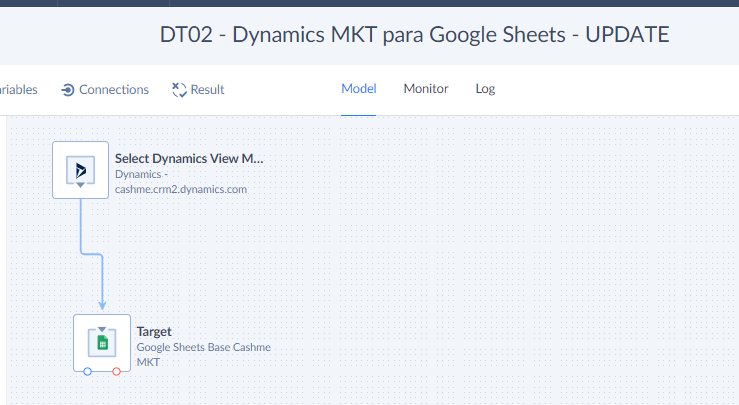Click the 'Target' node title
The width and height of the screenshot is (739, 405).
(154, 332)
